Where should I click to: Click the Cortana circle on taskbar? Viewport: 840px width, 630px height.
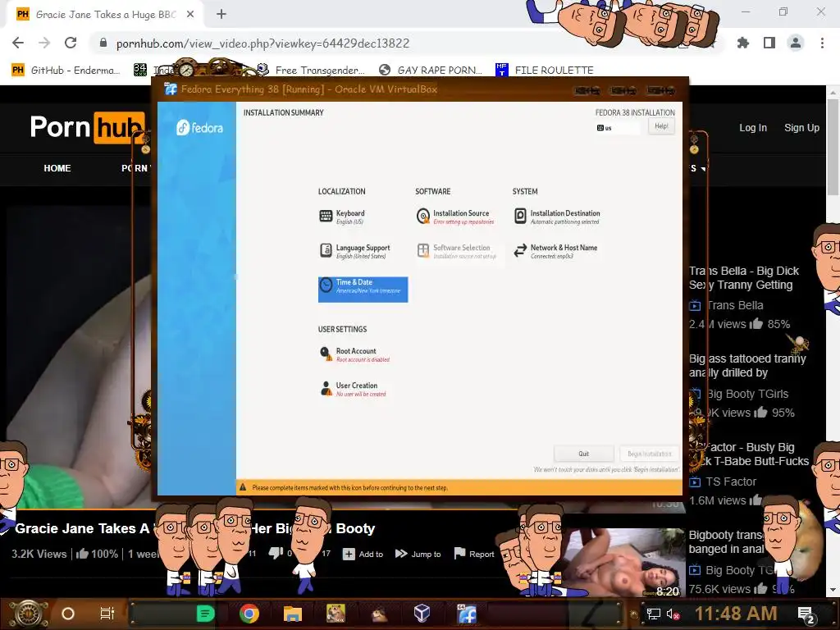coord(68,614)
